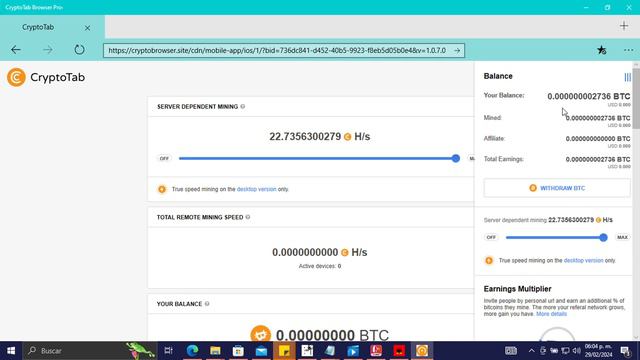Close the CryptoTab tab
Image resolution: width=640 pixels, height=360 pixels.
pos(87,28)
